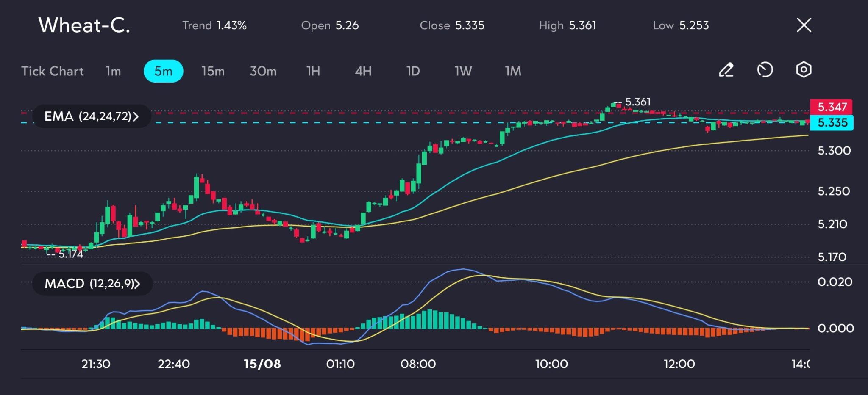868x395 pixels.
Task: Close the Wheat-C chart panel
Action: coord(804,25)
